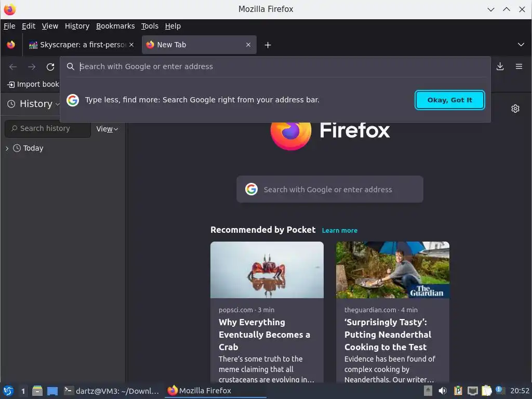
Task: Close the New Tab tab
Action: [248, 45]
